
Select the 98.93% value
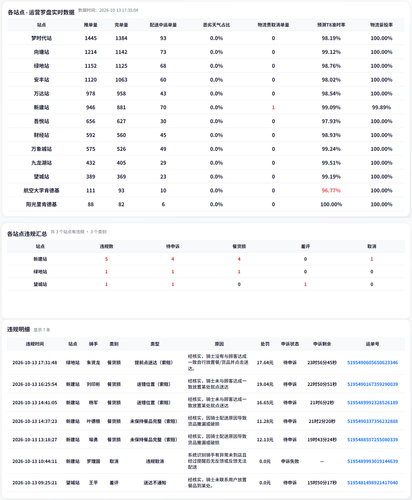[331, 135]
